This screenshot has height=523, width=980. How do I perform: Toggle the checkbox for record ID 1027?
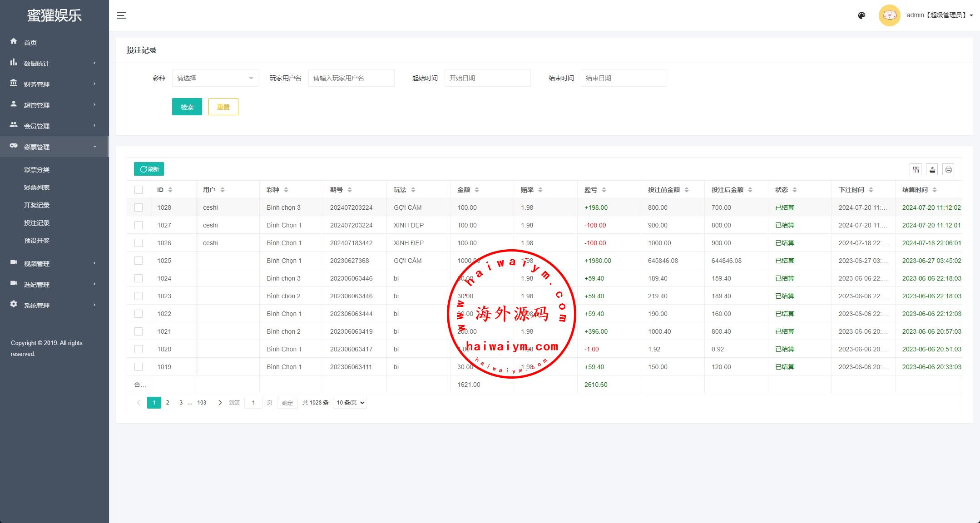[138, 225]
